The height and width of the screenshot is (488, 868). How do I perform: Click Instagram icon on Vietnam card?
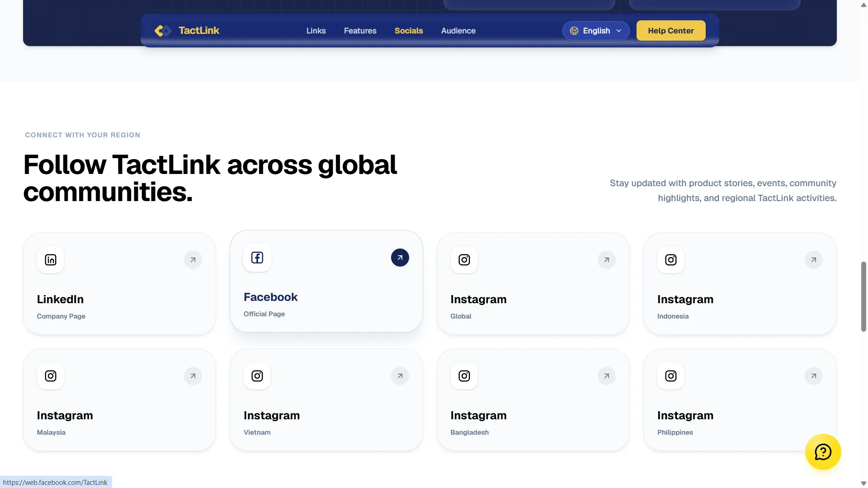[257, 376]
